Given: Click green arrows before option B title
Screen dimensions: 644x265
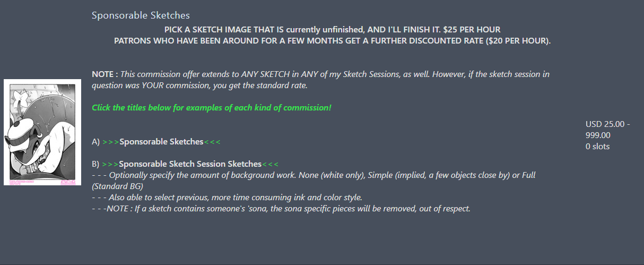Looking at the screenshot, I should tap(110, 164).
